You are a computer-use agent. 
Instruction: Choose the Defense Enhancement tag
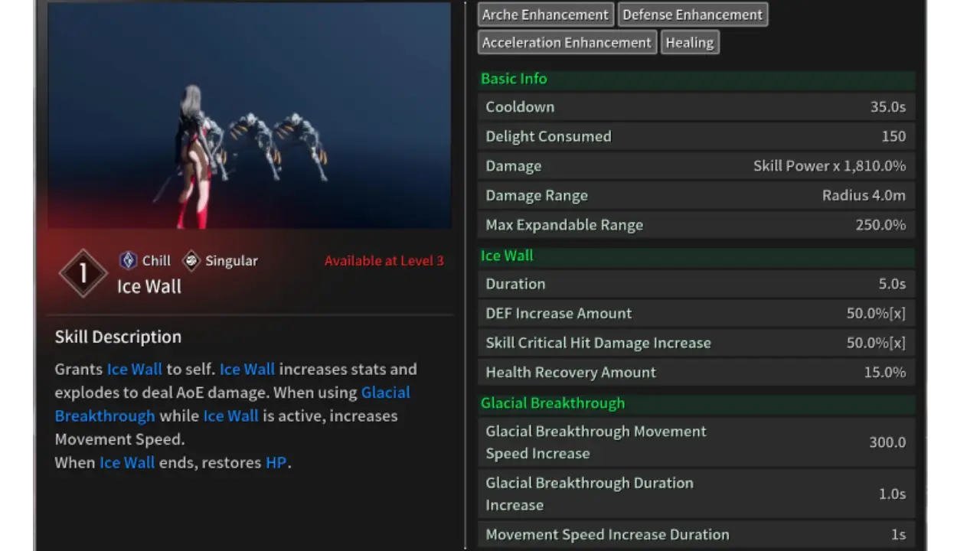point(692,15)
